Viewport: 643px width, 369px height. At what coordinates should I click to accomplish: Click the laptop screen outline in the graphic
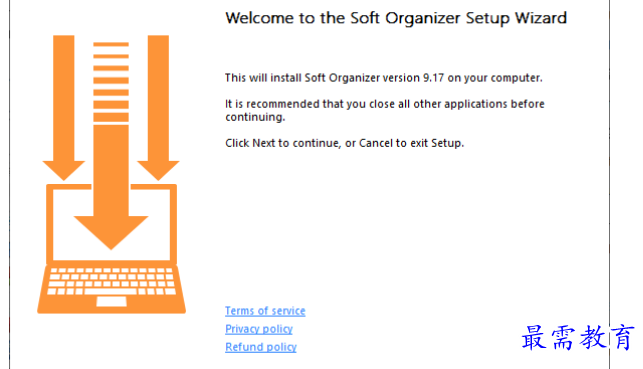coord(112,224)
